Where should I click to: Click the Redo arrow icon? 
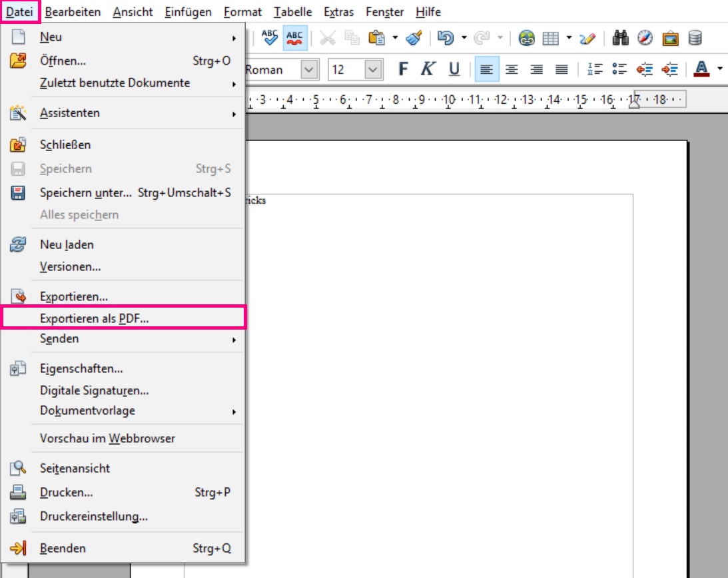click(x=482, y=37)
